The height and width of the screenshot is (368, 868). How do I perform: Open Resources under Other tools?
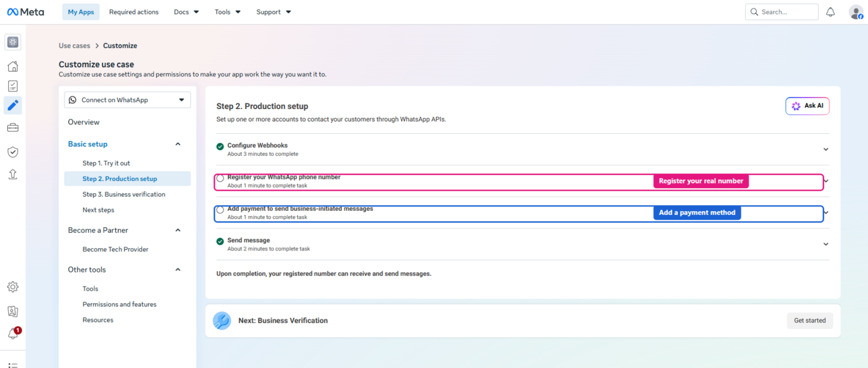[x=98, y=320]
